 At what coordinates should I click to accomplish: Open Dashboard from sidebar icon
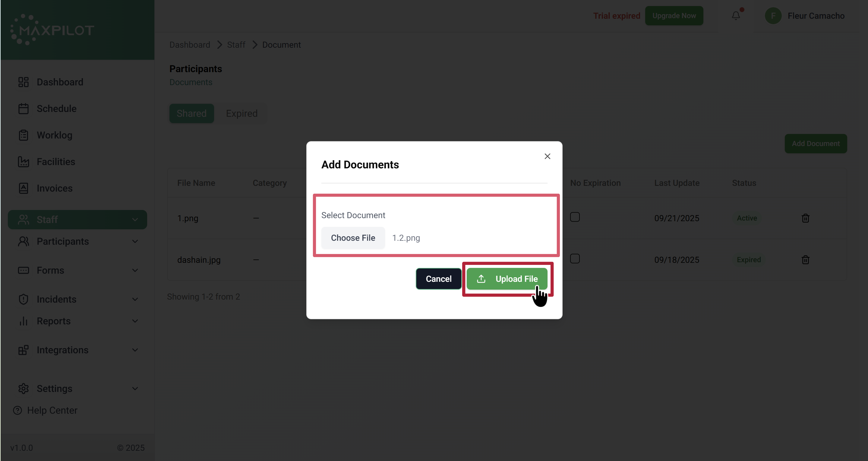[x=23, y=82]
